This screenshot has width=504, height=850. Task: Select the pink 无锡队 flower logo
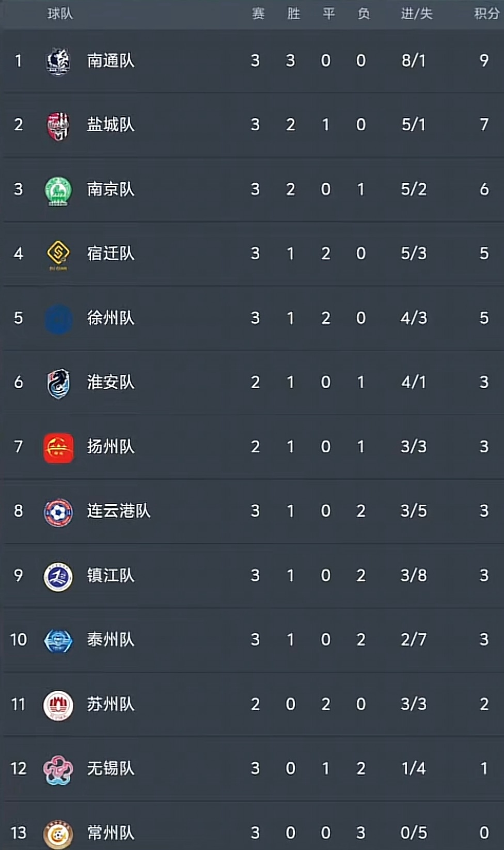[58, 770]
